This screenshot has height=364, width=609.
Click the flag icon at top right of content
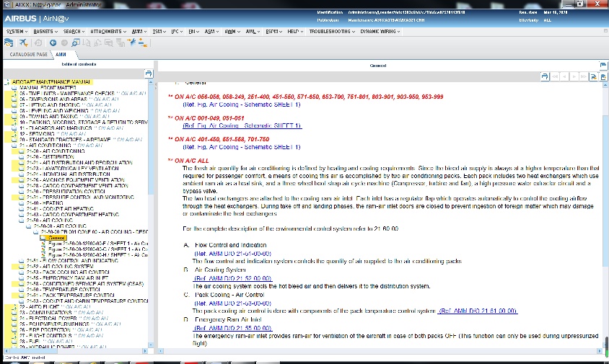[x=603, y=65]
